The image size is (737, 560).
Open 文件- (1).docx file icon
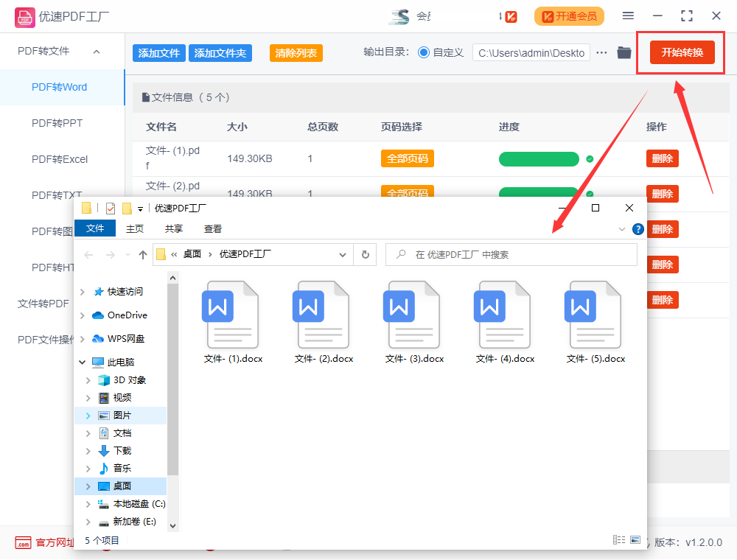point(230,315)
